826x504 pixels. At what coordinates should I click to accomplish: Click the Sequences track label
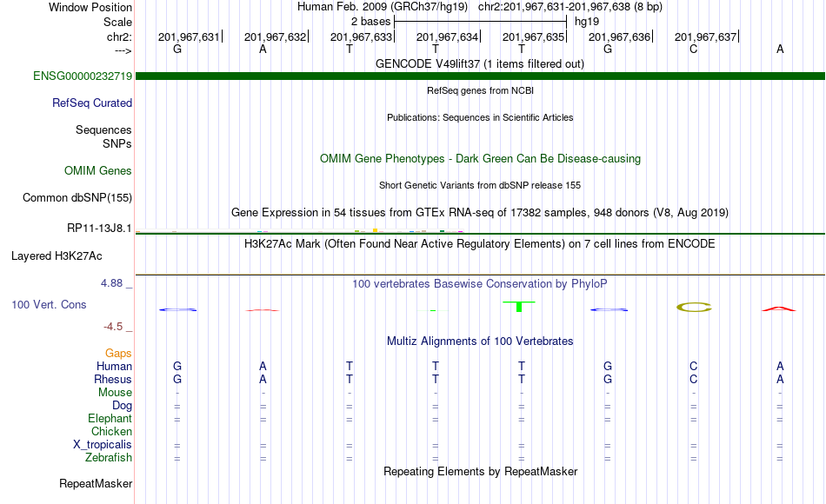point(103,129)
